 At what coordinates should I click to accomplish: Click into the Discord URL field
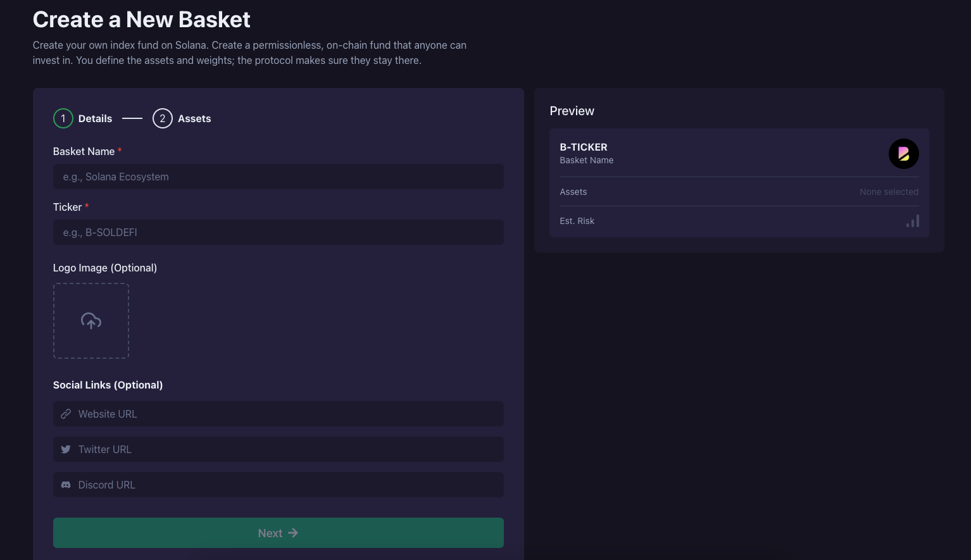coord(285,485)
